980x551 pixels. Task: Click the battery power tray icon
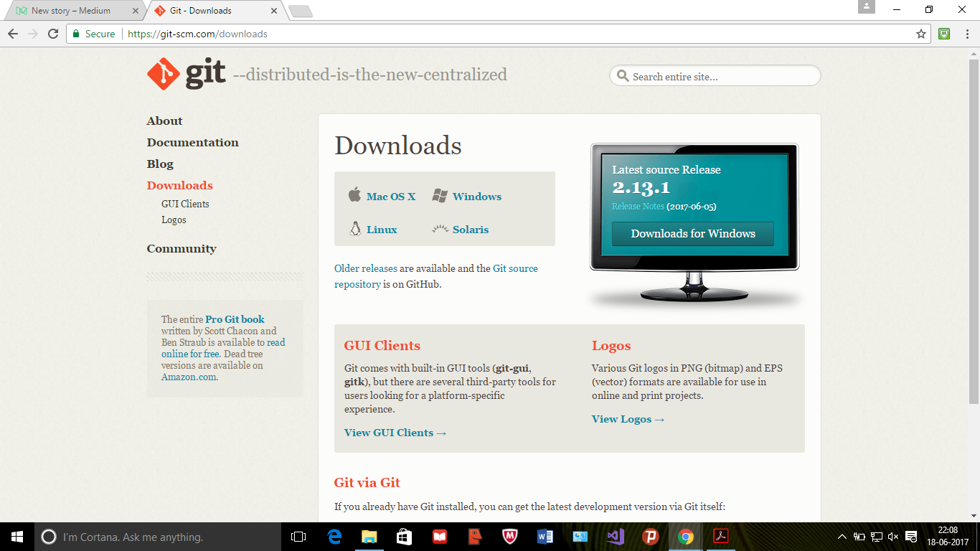point(859,537)
